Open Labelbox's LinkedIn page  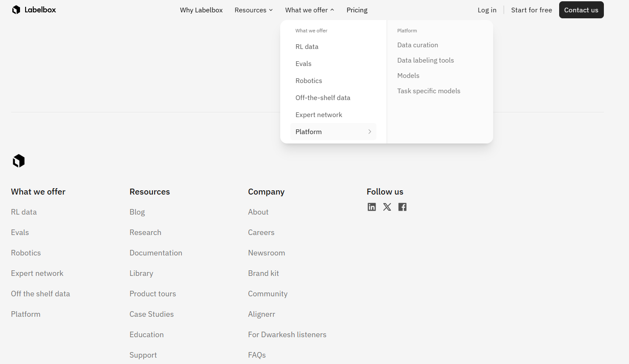tap(371, 207)
